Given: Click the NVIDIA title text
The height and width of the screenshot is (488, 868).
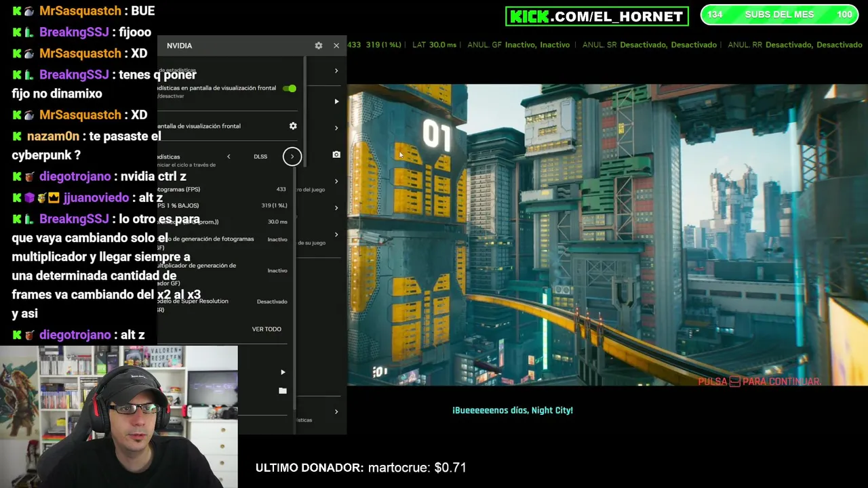Looking at the screenshot, I should pos(180,45).
